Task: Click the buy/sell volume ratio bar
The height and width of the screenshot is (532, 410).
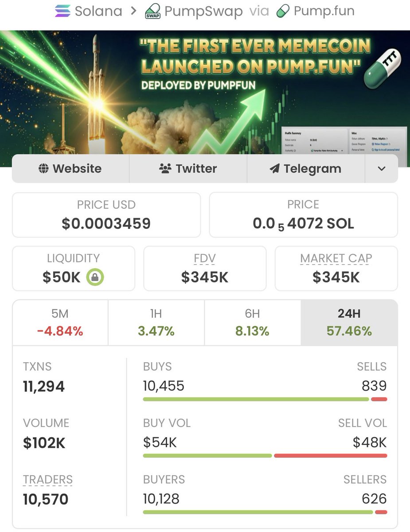Action: pos(265,456)
